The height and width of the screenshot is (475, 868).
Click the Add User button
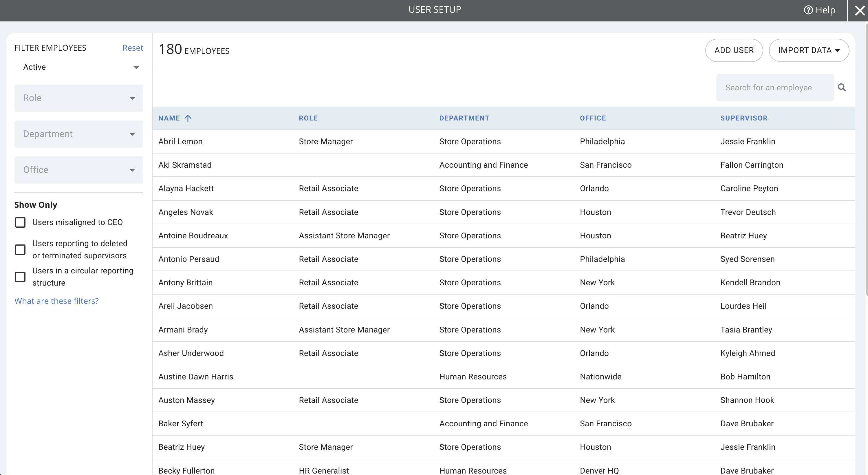click(734, 50)
